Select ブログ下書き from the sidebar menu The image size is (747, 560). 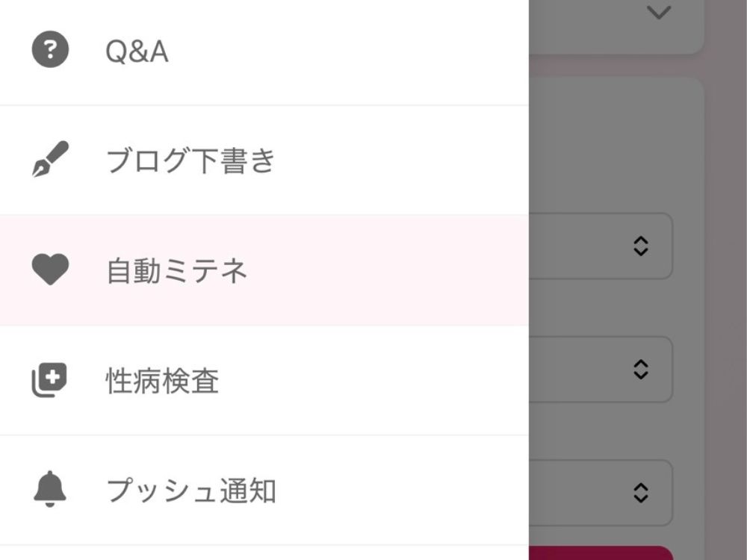coord(190,159)
